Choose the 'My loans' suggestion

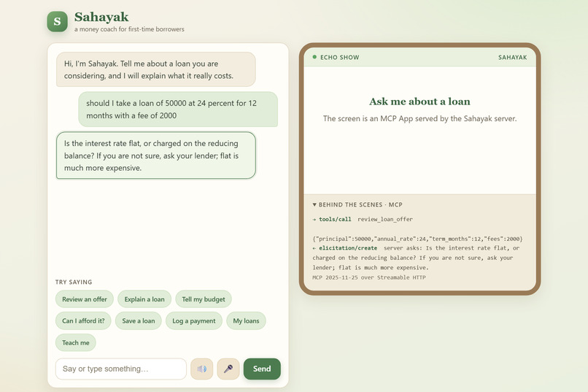coord(246,320)
